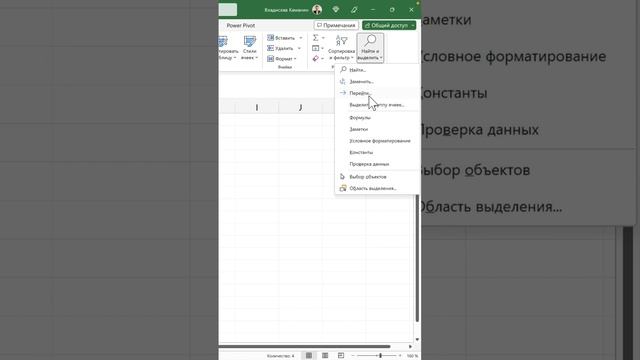Choose Перейти... from the dropdown menu

click(378, 93)
